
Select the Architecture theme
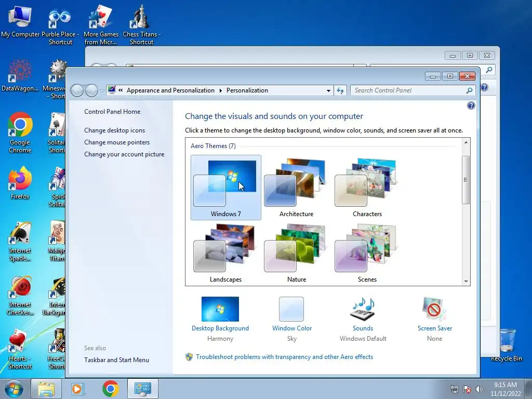(x=296, y=187)
